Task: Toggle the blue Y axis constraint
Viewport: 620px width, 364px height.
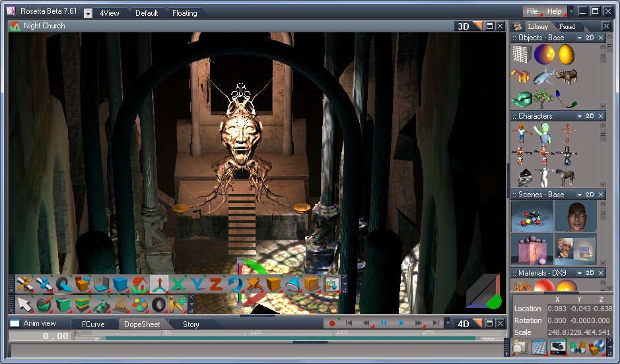Action: point(197,284)
